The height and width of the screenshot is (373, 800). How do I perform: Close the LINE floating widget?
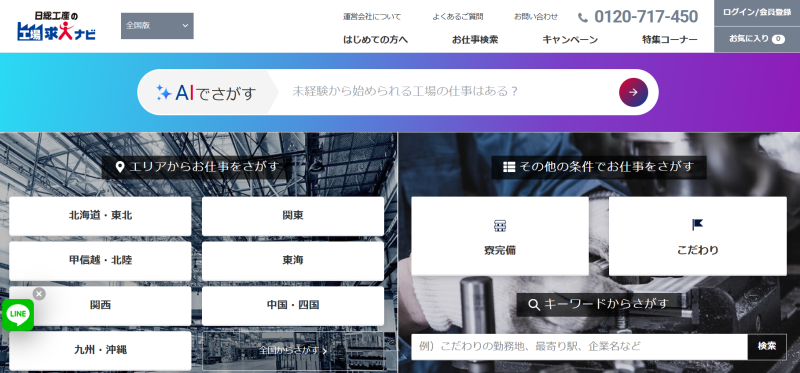[x=39, y=294]
